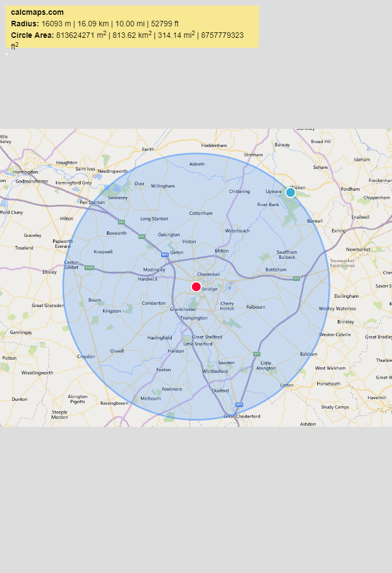Click the Saint Ives town label
This screenshot has width=392, height=573.
click(86, 169)
